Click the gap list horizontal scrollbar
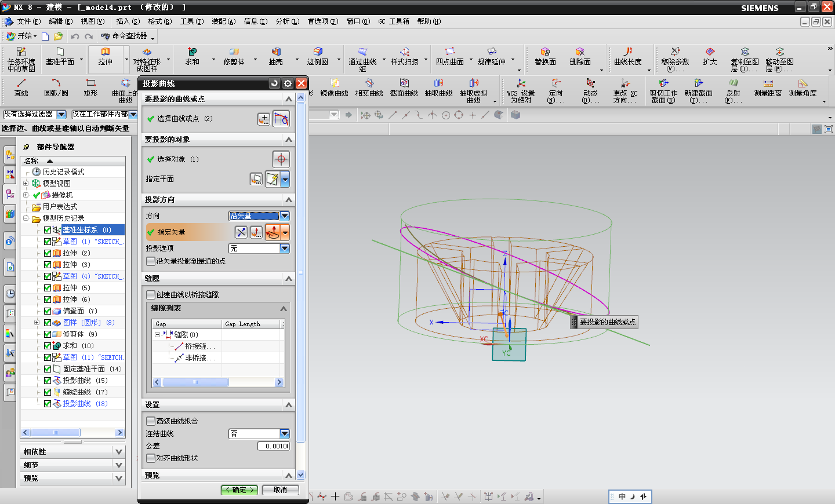 pyautogui.click(x=195, y=382)
